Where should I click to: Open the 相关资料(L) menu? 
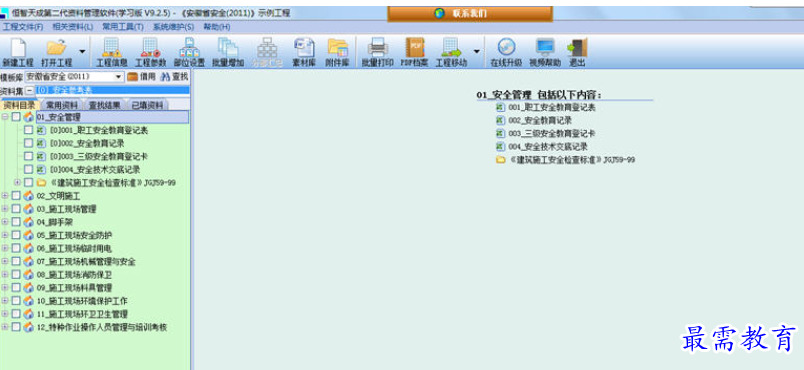73,27
